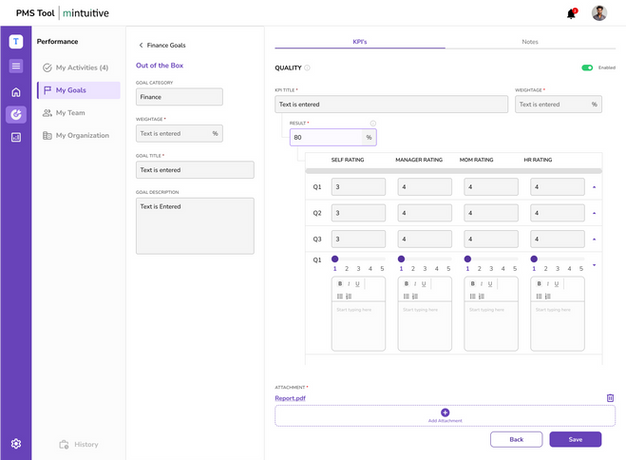
Task: Go to the Home sidebar icon
Action: tap(16, 92)
